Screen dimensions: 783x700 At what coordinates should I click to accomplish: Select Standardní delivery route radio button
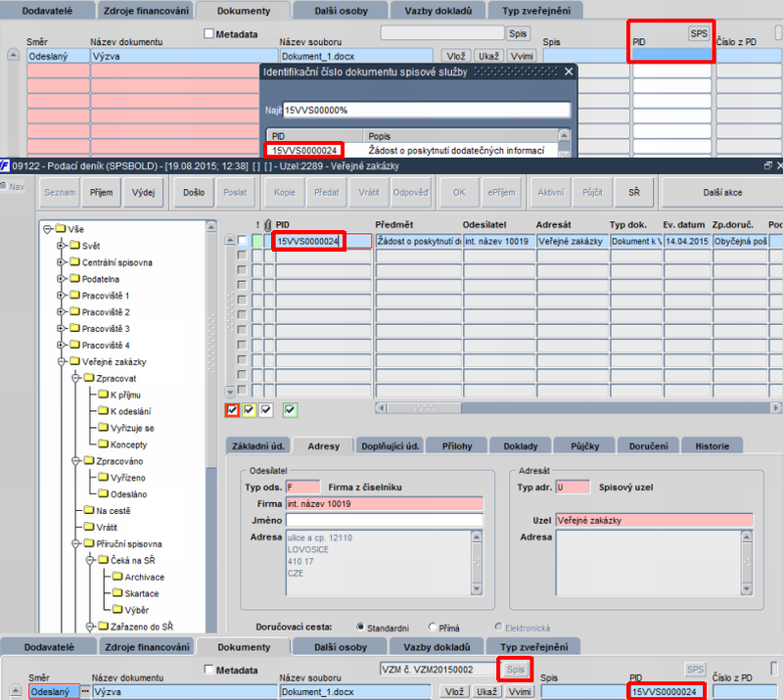360,627
